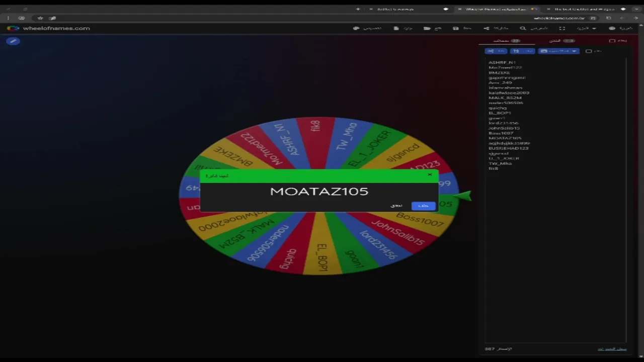Viewport: 644px width, 362px height.
Task: Select the Wheel of Names browser tab
Action: pyautogui.click(x=497, y=9)
